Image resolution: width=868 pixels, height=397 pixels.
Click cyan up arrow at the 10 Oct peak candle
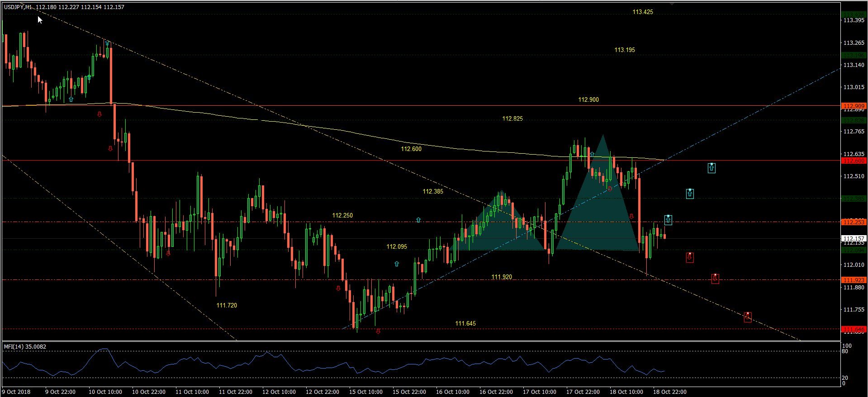tap(107, 43)
